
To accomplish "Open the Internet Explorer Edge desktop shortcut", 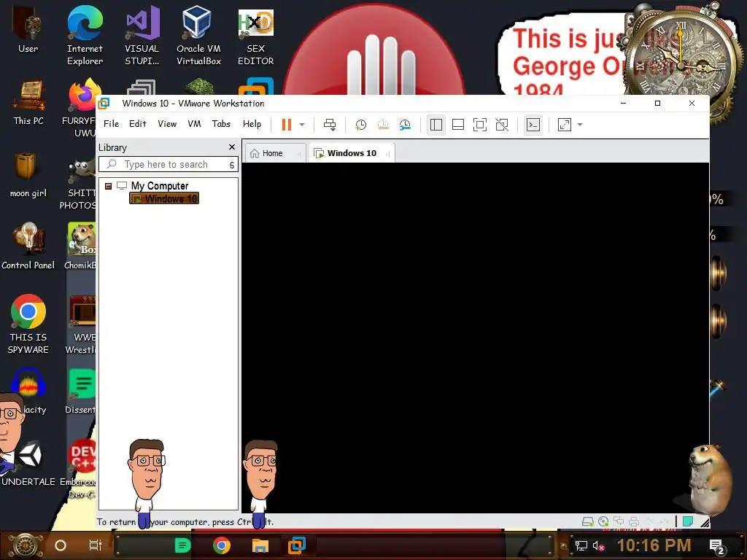I will [x=85, y=35].
